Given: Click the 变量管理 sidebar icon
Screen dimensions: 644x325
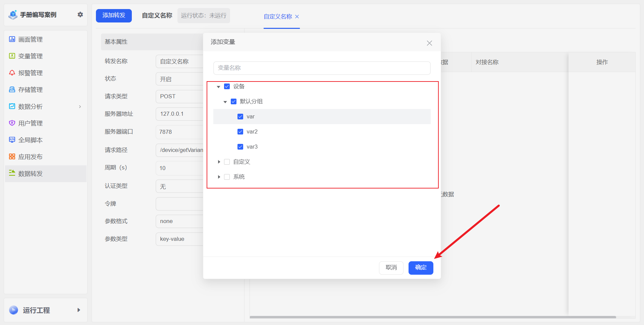Looking at the screenshot, I should pyautogui.click(x=12, y=56).
